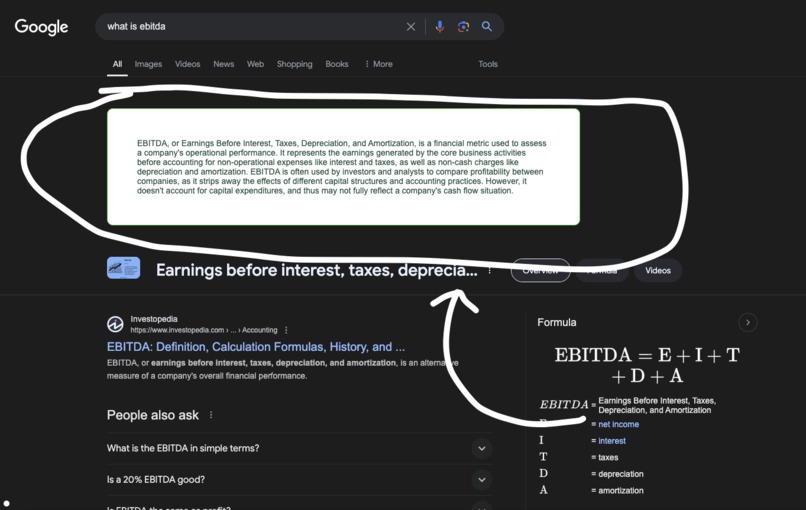The image size is (806, 510).
Task: Open the three-dot menu beside the Earnings heading
Action: (489, 270)
